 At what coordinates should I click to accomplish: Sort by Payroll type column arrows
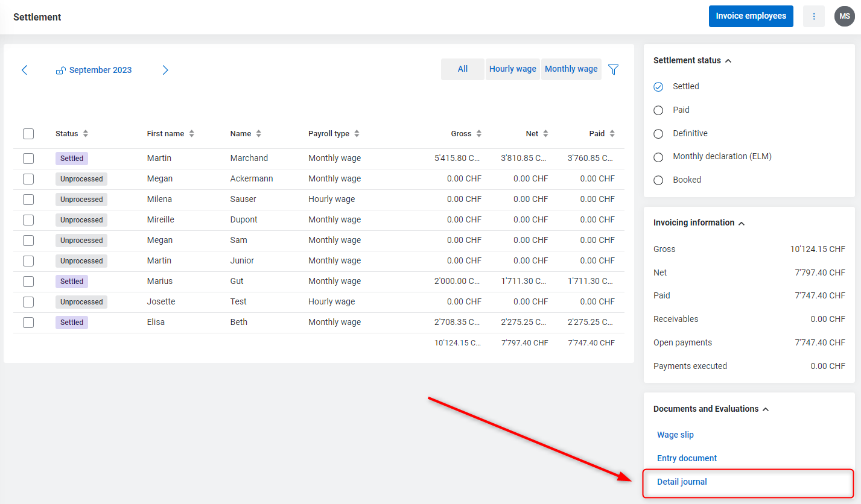(357, 134)
